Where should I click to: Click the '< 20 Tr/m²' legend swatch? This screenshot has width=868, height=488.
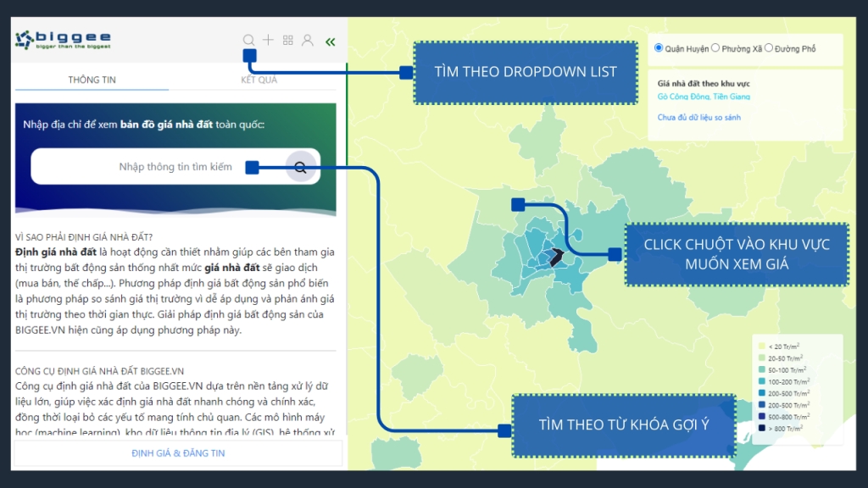[x=760, y=347]
